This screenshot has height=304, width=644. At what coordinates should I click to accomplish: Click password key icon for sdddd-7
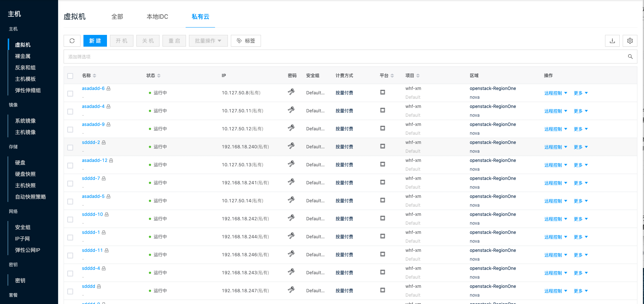pos(291,182)
